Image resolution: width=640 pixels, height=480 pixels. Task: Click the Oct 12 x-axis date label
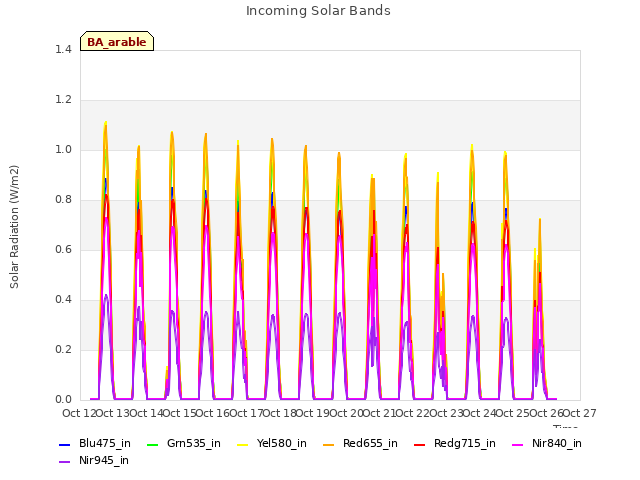(79, 413)
